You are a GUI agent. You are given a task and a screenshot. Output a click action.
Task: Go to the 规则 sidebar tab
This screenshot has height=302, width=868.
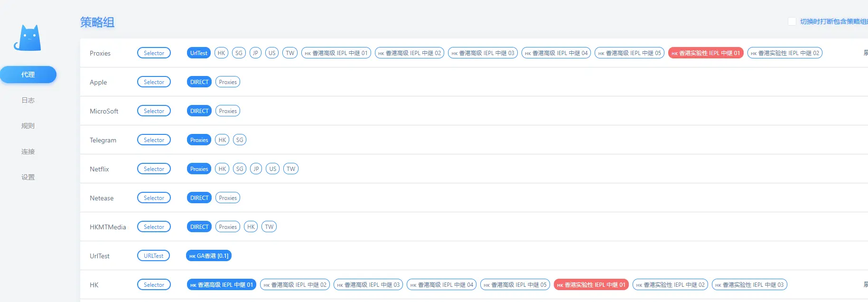[28, 126]
